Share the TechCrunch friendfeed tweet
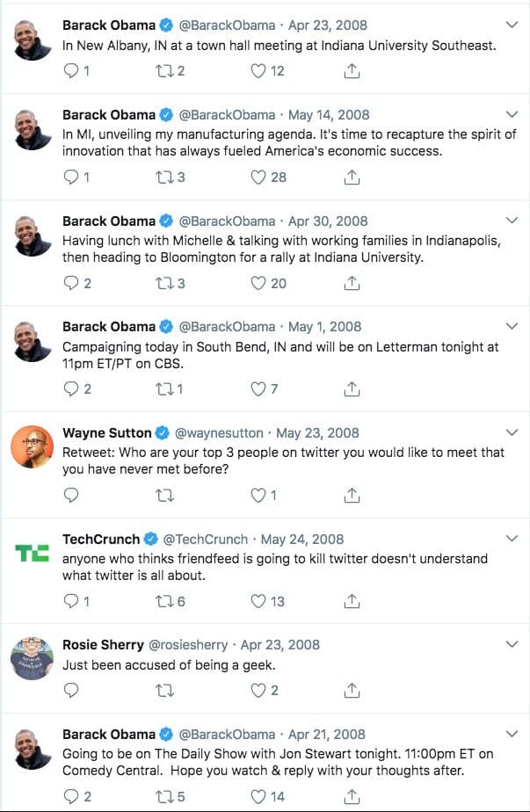 pyautogui.click(x=351, y=602)
